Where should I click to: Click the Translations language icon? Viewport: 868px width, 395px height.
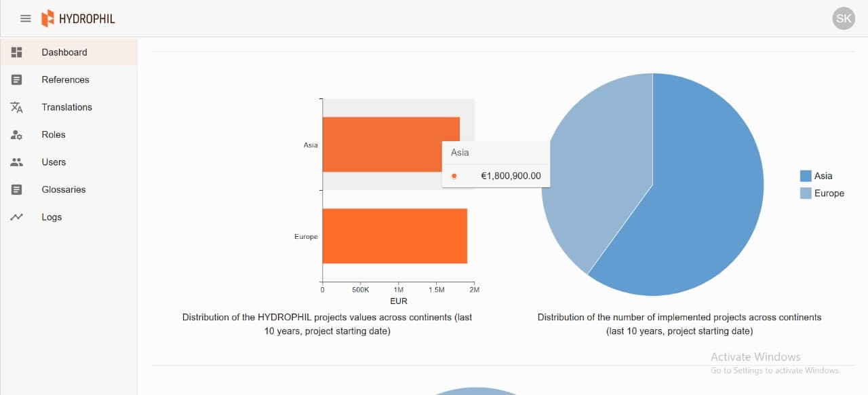(17, 107)
